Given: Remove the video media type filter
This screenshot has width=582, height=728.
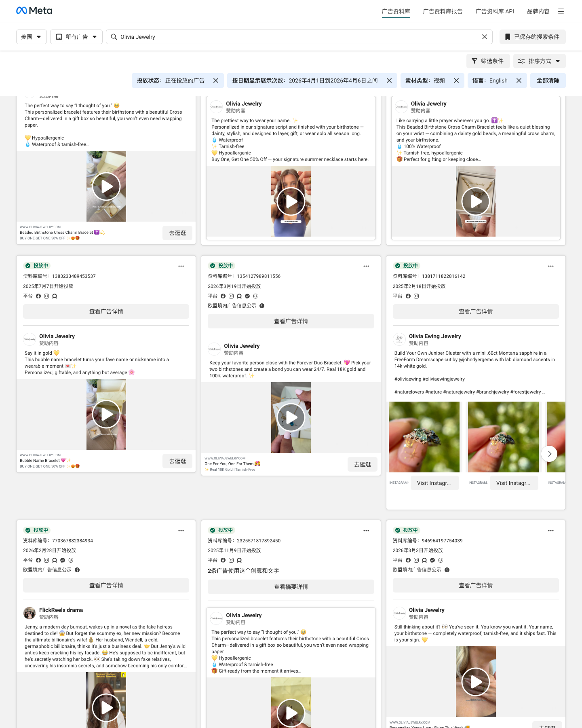Looking at the screenshot, I should coord(456,80).
